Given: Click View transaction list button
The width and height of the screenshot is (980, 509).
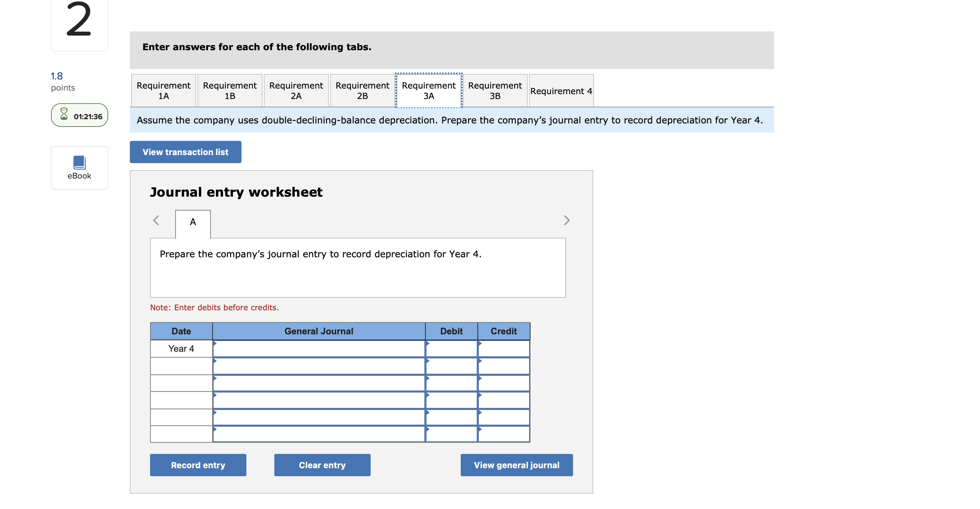Looking at the screenshot, I should click(x=185, y=152).
